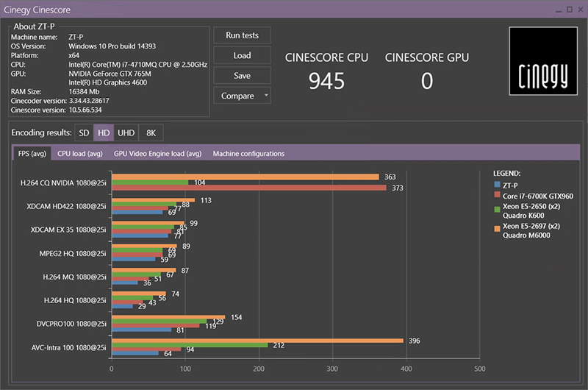Click the orange 396 AVC-Intra bar

coord(258,341)
